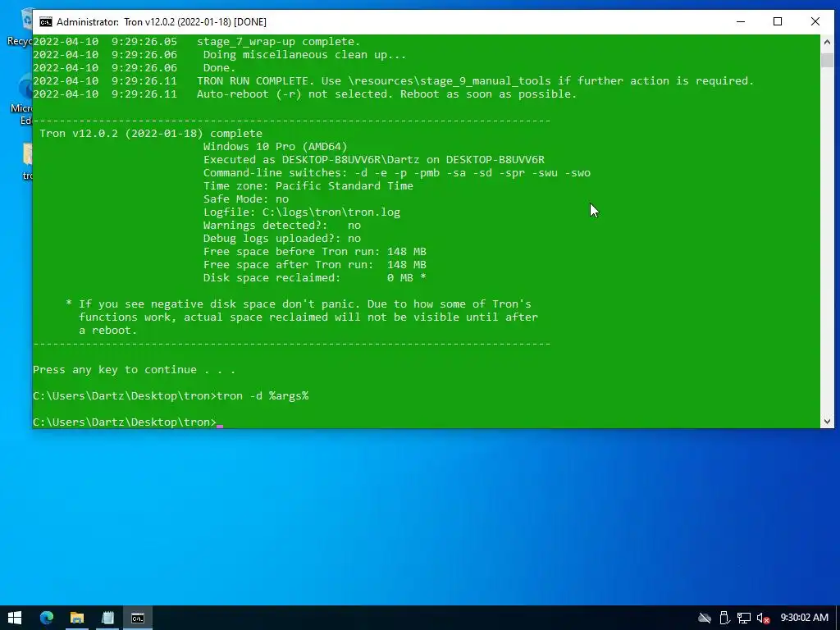Image resolution: width=840 pixels, height=630 pixels.
Task: Click the window title 'Administrator: Tron v12.0.2'
Action: point(162,22)
